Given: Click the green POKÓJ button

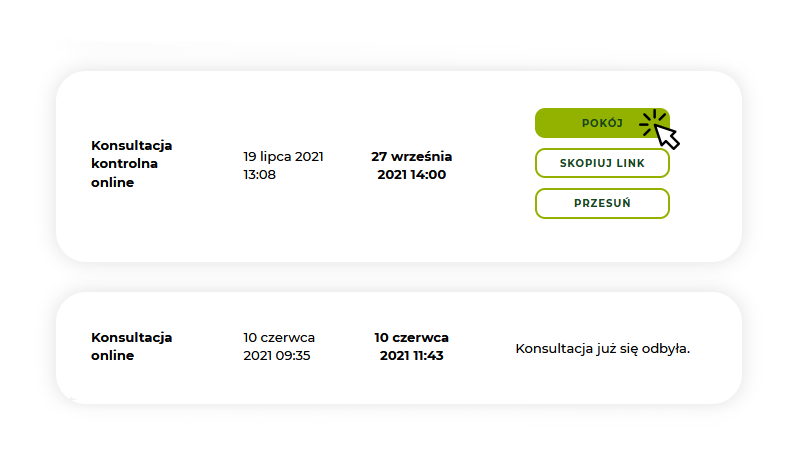Looking at the screenshot, I should pos(602,123).
